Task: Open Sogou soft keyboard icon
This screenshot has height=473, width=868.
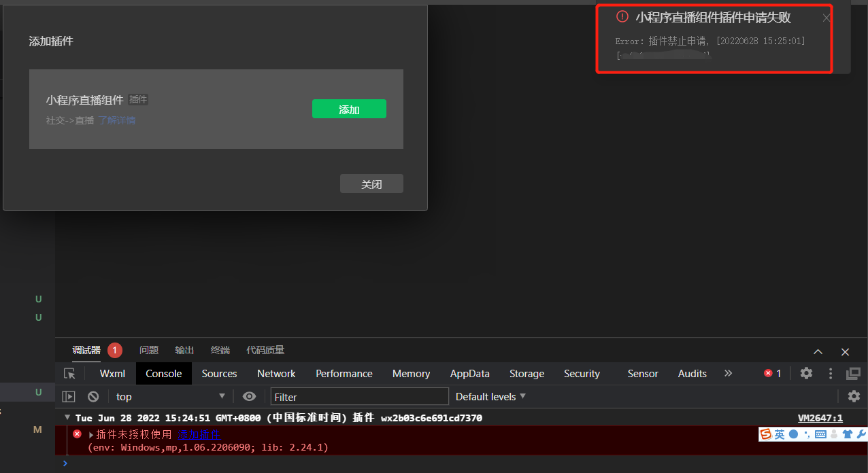Action: (x=820, y=434)
